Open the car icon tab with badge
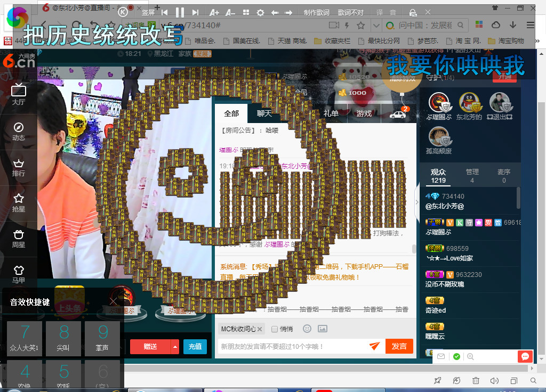The image size is (546, 392). pyautogui.click(x=398, y=114)
